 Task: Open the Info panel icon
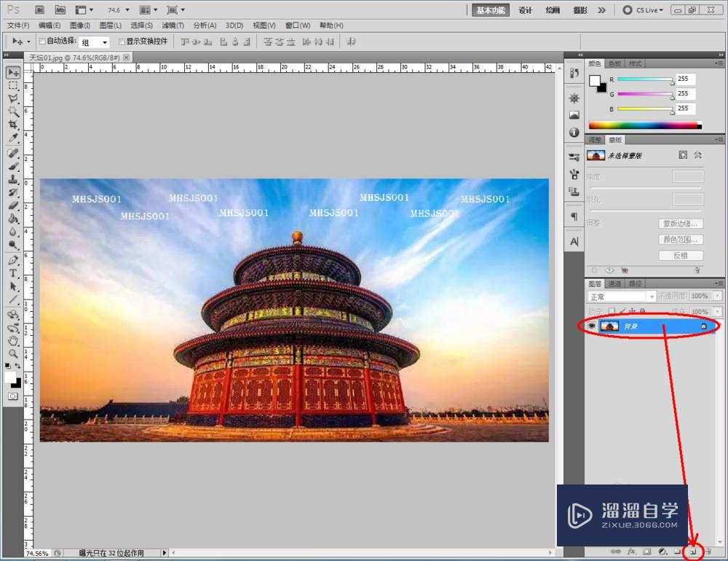(574, 133)
